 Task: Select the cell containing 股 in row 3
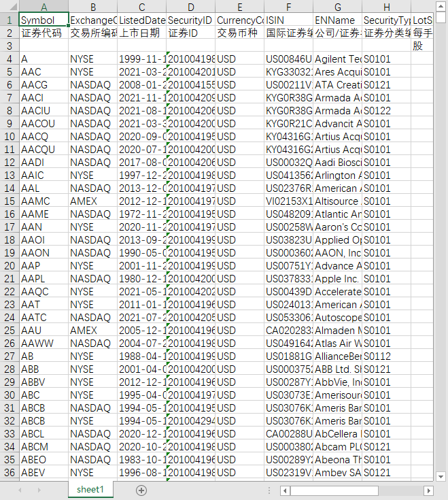422,46
